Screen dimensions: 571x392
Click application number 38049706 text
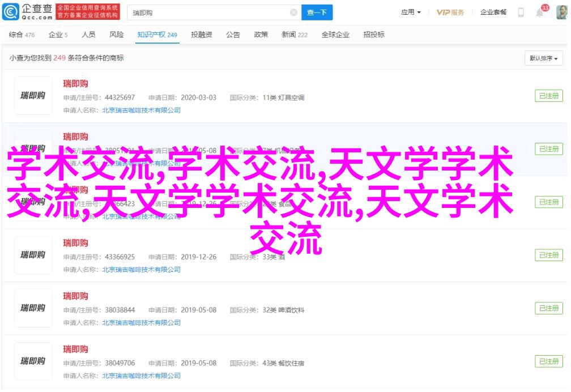point(120,363)
